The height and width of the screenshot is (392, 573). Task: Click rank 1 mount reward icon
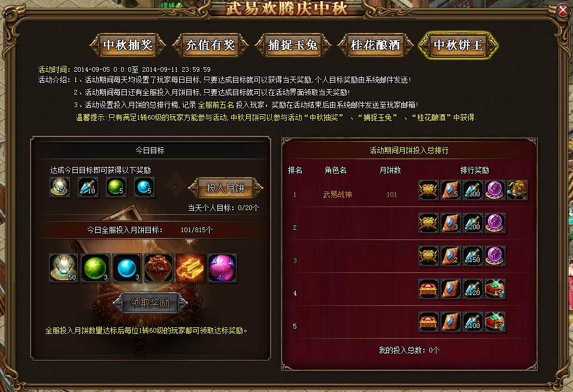(x=517, y=190)
